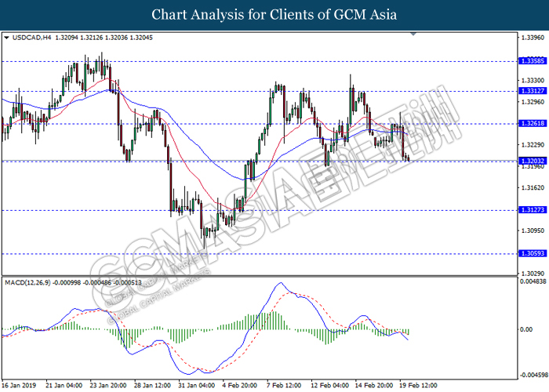Click the 23 Jan 20:00 time label
The height and width of the screenshot is (392, 549).
(x=108, y=386)
